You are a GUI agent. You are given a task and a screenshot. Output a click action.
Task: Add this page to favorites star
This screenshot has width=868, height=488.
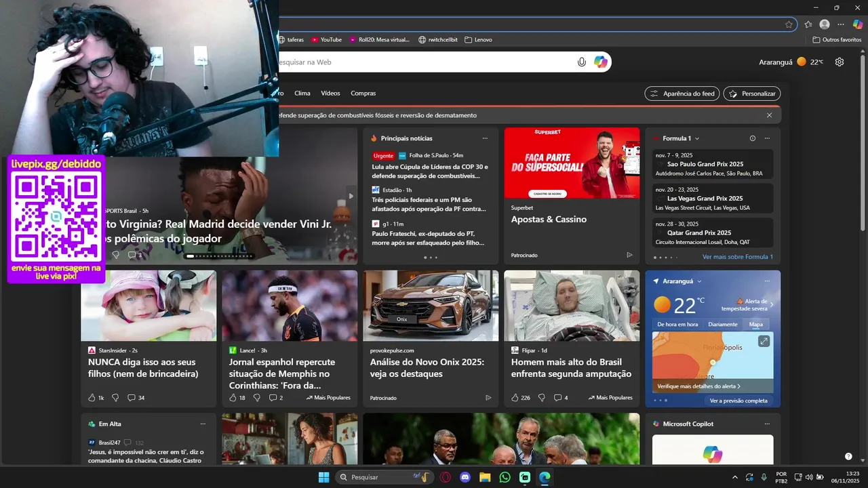[789, 24]
